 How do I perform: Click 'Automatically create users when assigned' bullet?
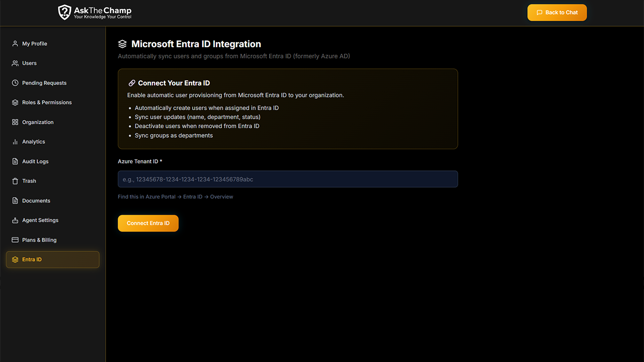coord(207,108)
